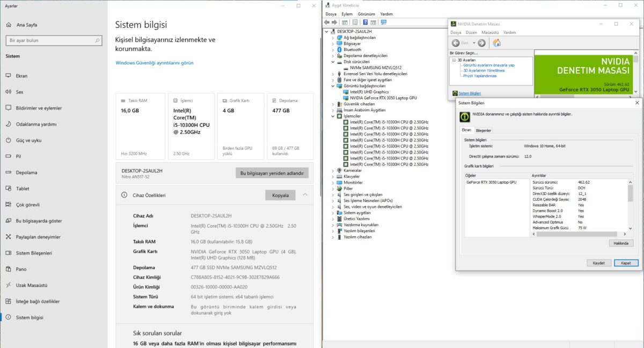Click the forward arrow in NVIDIA Control Panel

[481, 43]
